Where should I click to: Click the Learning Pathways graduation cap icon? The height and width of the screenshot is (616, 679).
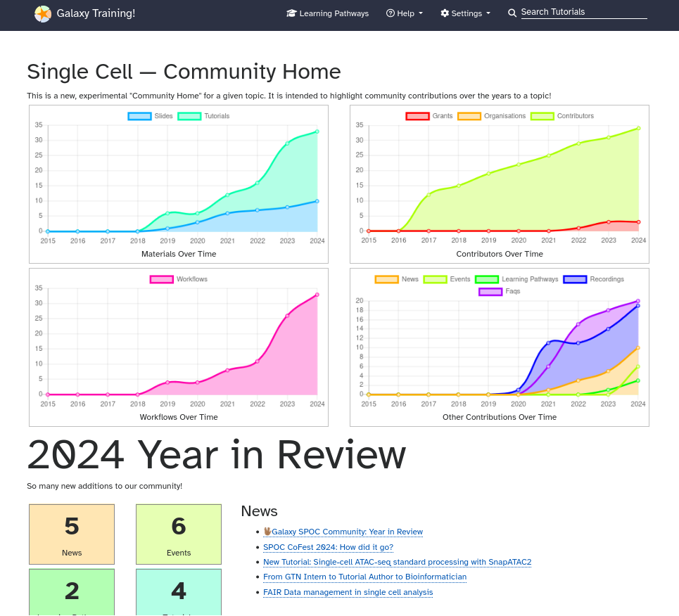[x=291, y=13]
